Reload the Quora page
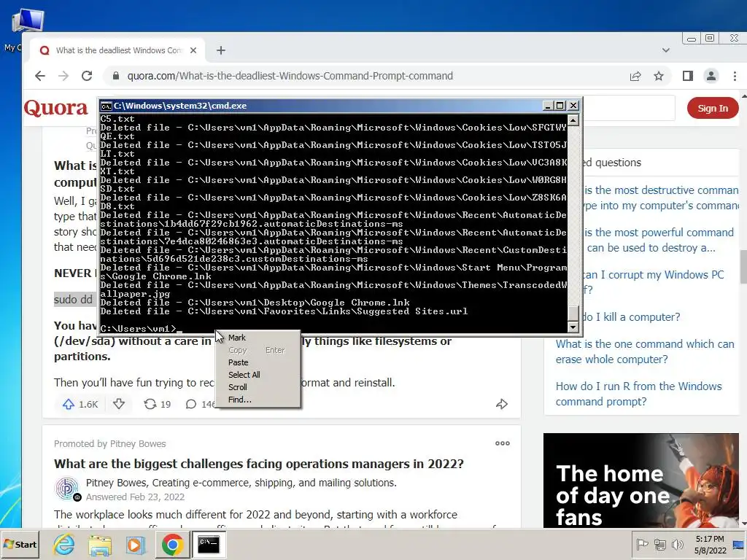Viewport: 747px width, 560px height. coord(87,76)
